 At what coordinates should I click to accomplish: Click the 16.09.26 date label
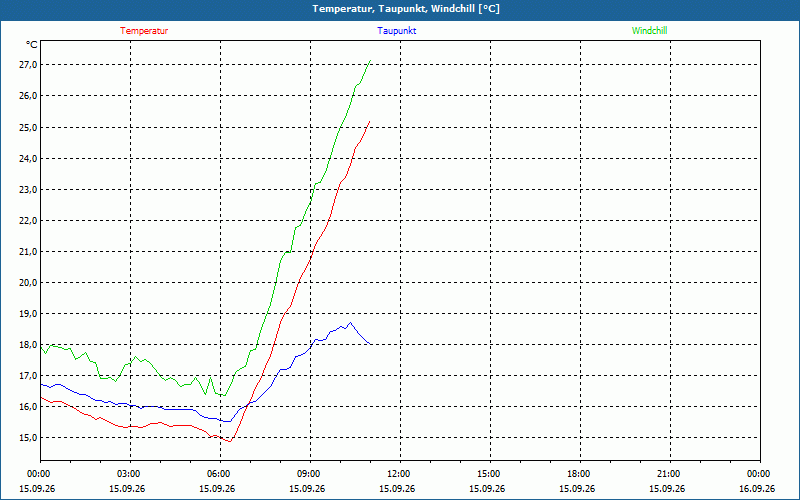757,488
